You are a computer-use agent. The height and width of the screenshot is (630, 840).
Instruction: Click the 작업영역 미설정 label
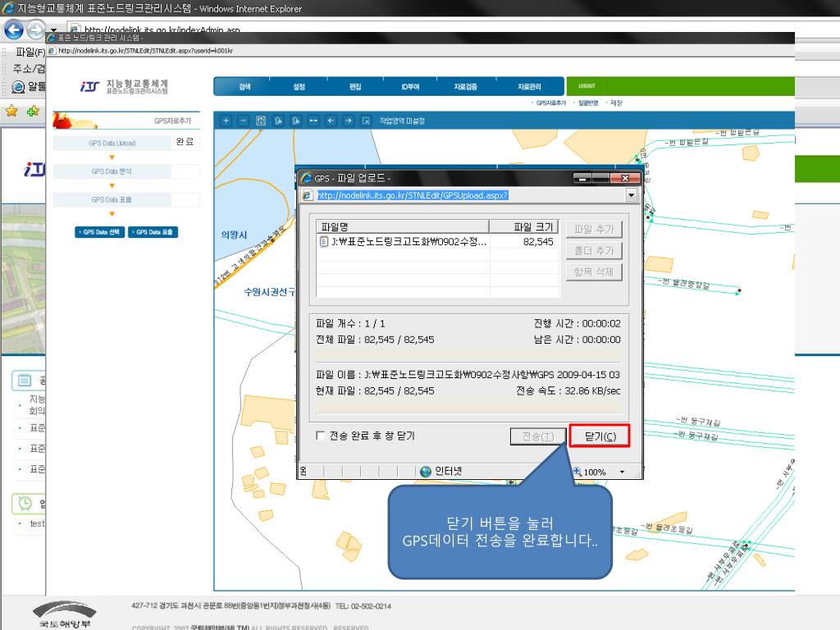point(402,121)
